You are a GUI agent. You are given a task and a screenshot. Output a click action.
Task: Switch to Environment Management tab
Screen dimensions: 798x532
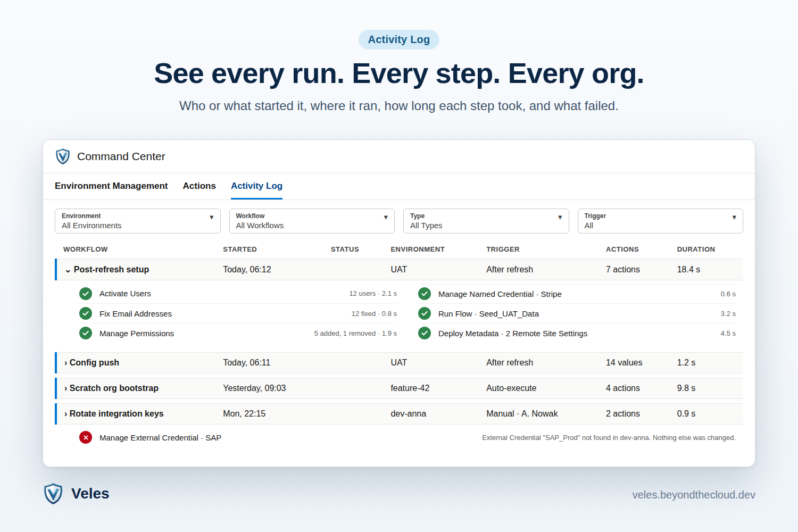click(111, 186)
